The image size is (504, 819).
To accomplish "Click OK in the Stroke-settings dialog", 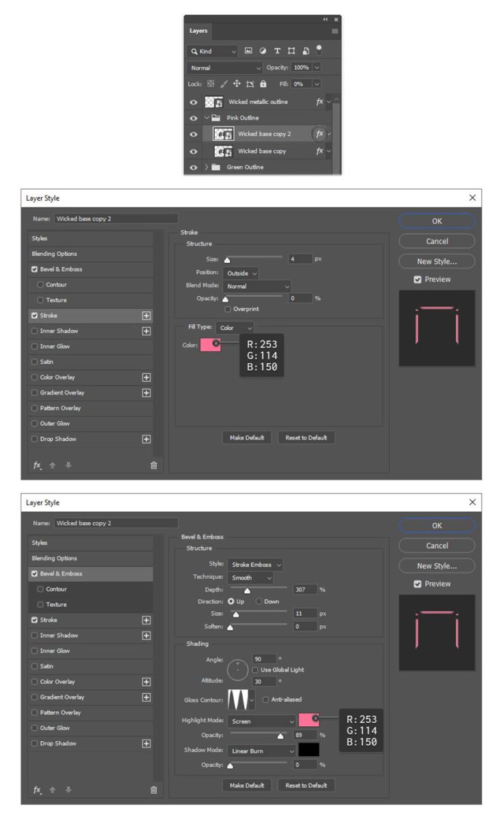I will click(x=436, y=221).
